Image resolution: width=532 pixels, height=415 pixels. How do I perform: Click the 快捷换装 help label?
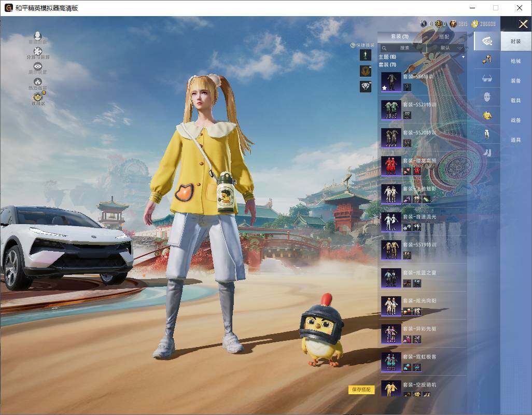pos(362,46)
